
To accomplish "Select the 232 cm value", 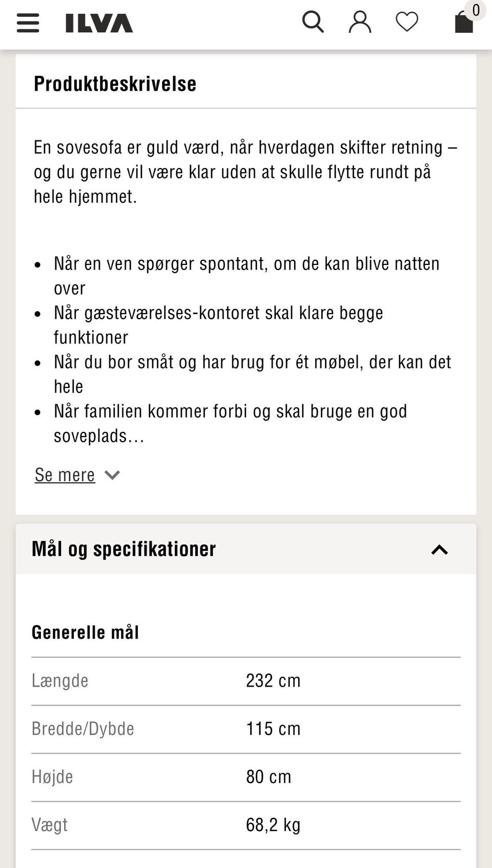I will (273, 680).
